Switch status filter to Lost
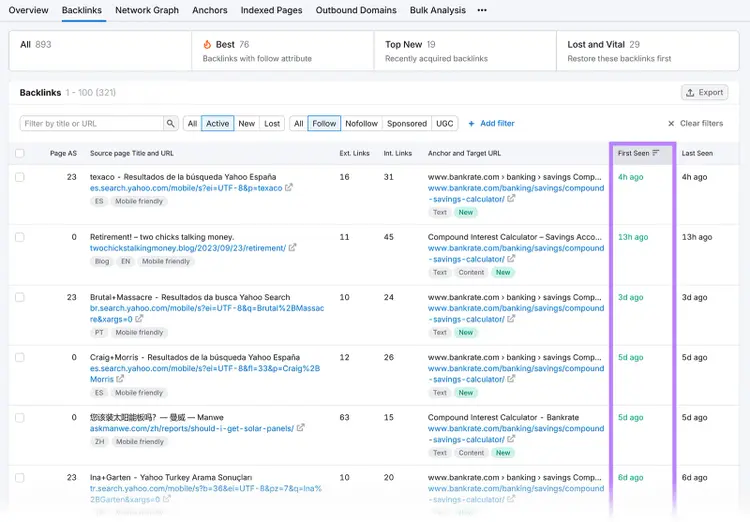The height and width of the screenshot is (522, 750). coord(272,123)
